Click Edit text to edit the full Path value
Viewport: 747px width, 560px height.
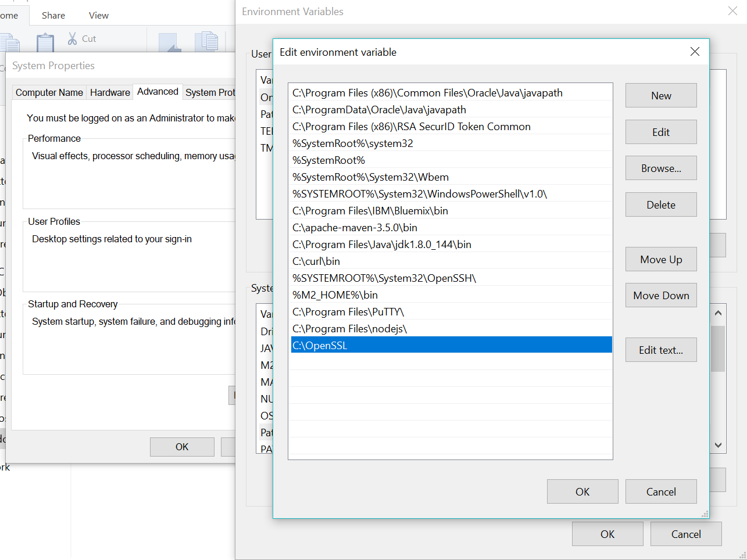click(660, 350)
